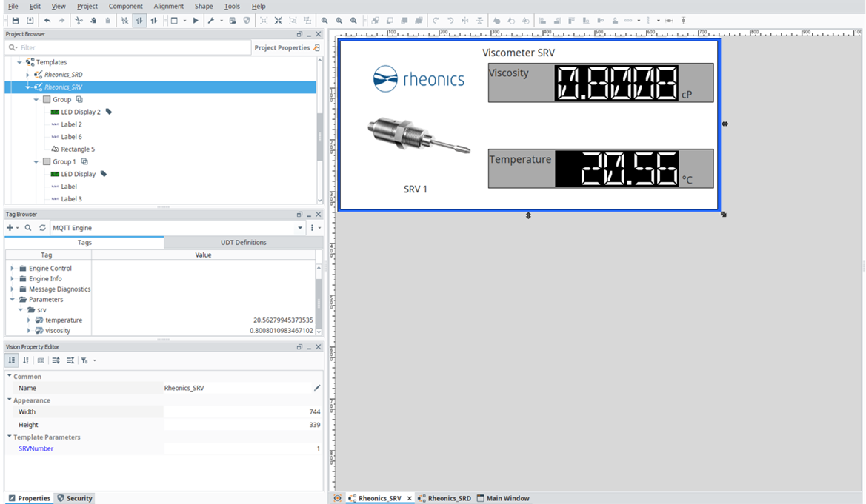Click the Redo arrow icon
Image resolution: width=866 pixels, height=504 pixels.
[62, 21]
